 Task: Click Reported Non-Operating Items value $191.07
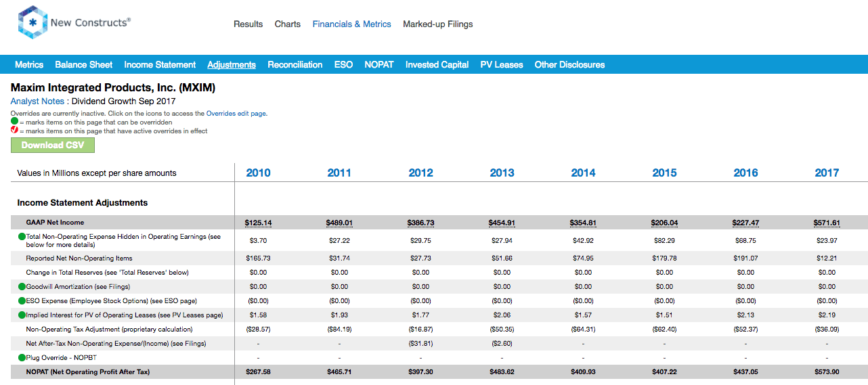coord(746,258)
